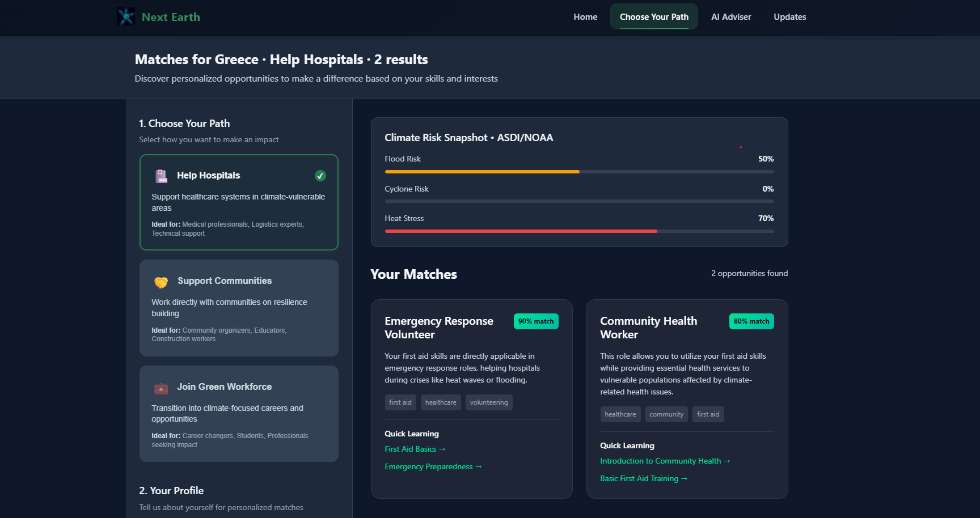Image resolution: width=980 pixels, height=518 pixels.
Task: Click the Next Earth logo icon
Action: [126, 16]
